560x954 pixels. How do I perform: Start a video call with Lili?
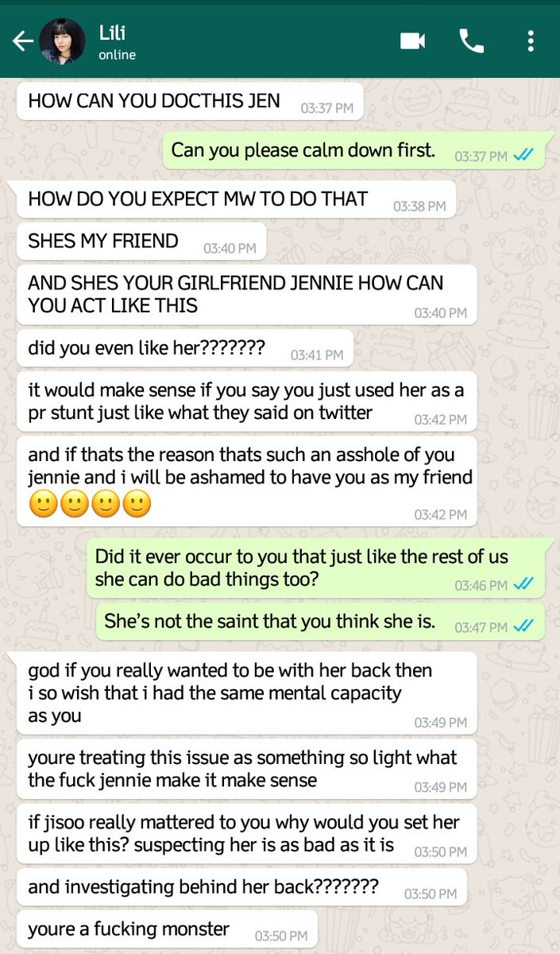click(412, 41)
